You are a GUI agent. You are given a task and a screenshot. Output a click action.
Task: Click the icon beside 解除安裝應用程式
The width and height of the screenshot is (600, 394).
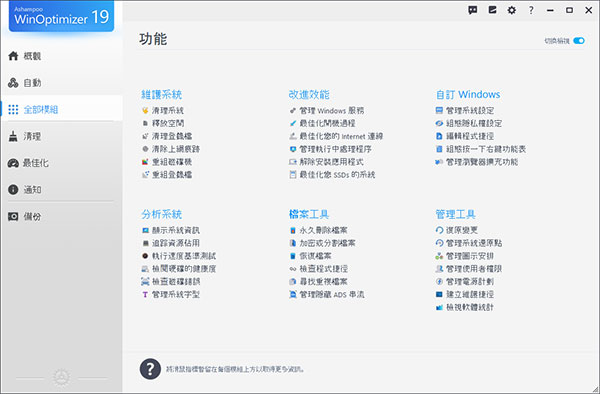coord(293,162)
